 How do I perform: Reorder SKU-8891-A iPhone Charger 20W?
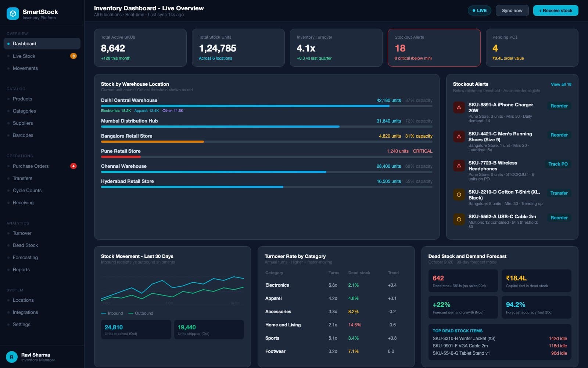[x=559, y=106]
